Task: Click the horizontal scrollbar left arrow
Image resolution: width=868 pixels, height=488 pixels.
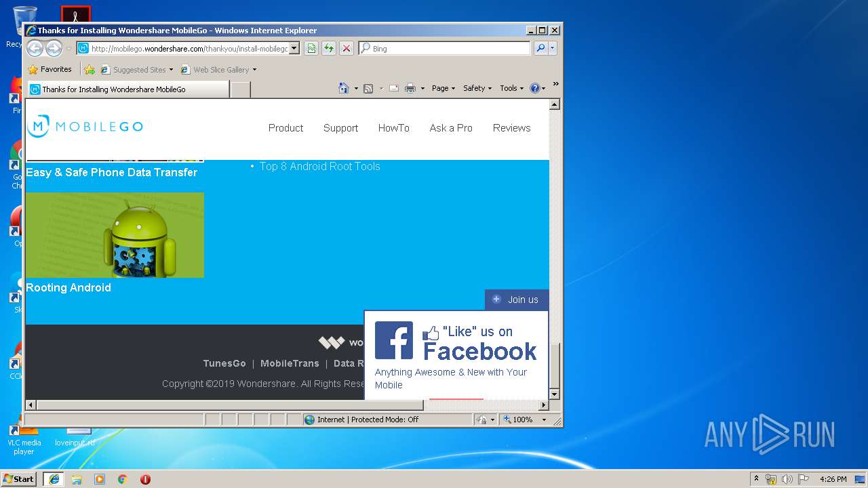Action: [x=31, y=405]
